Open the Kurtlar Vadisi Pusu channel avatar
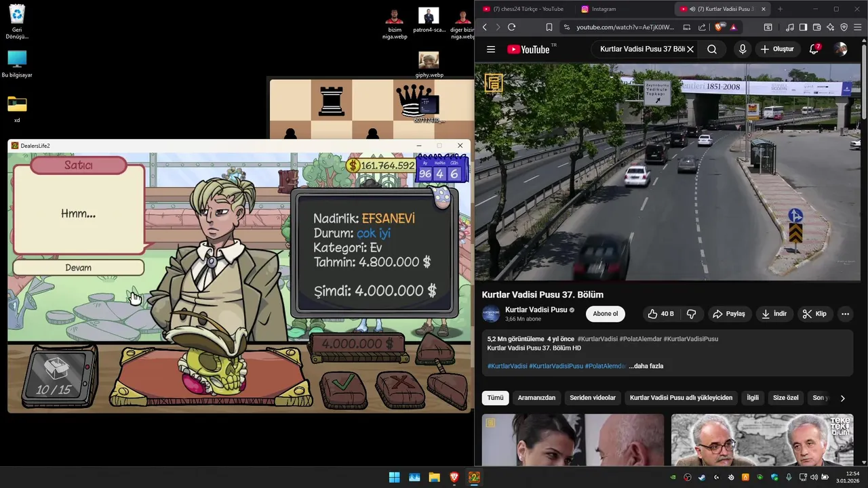 coord(491,314)
